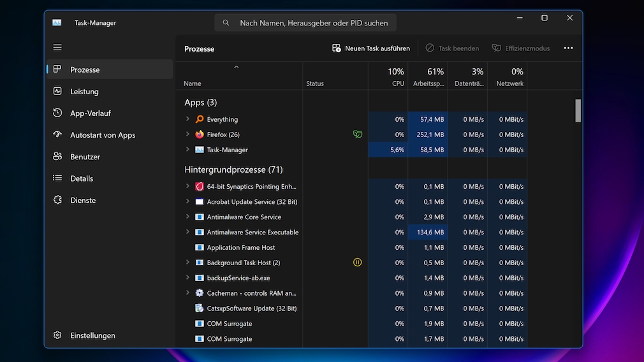Screen dimensions: 644x362
Task: Click the Background Task Host paused icon
Action: click(x=357, y=263)
